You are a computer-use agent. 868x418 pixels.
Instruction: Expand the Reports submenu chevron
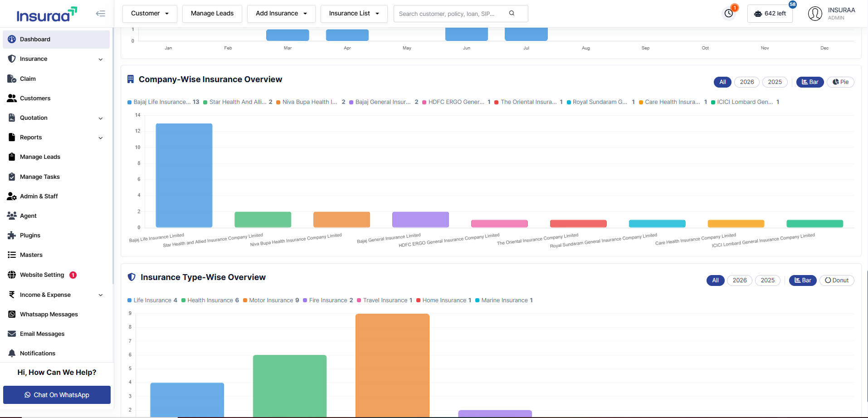tap(101, 138)
